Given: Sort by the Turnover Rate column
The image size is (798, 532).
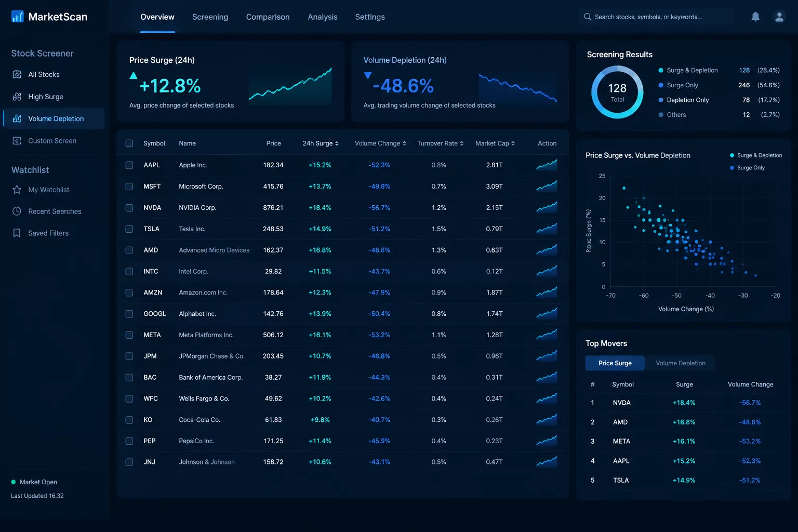Looking at the screenshot, I should 441,143.
